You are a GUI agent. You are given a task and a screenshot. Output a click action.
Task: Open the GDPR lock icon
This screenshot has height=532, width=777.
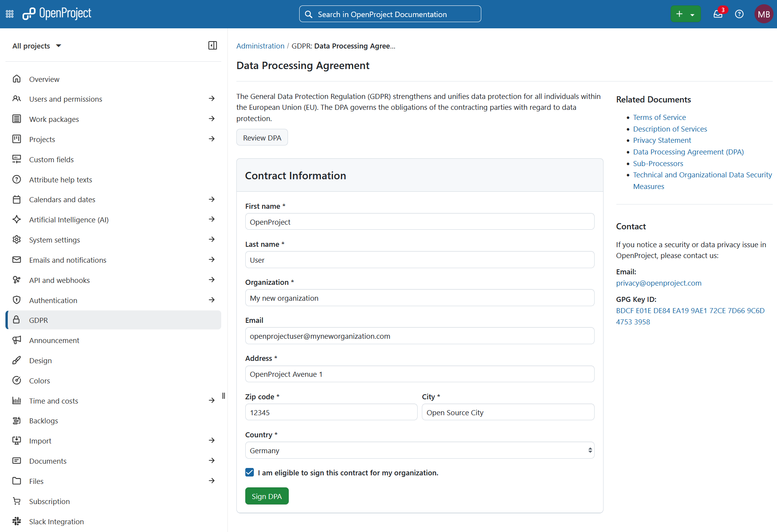click(17, 320)
